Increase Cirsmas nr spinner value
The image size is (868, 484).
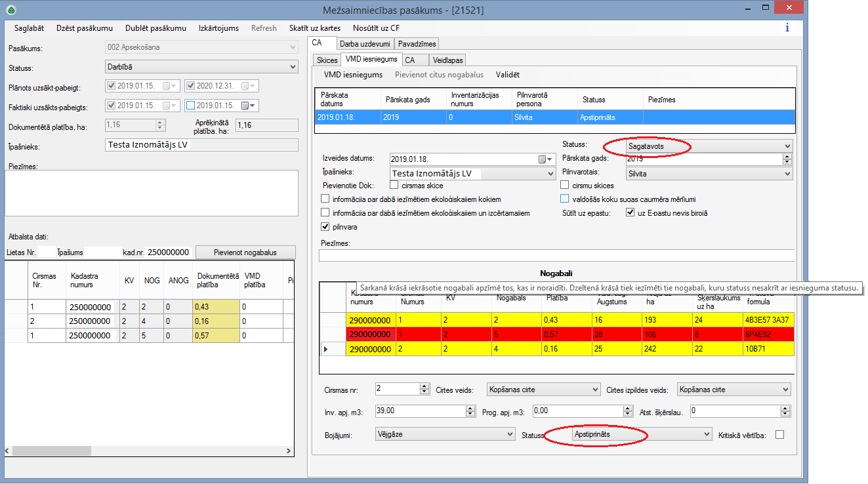click(424, 386)
